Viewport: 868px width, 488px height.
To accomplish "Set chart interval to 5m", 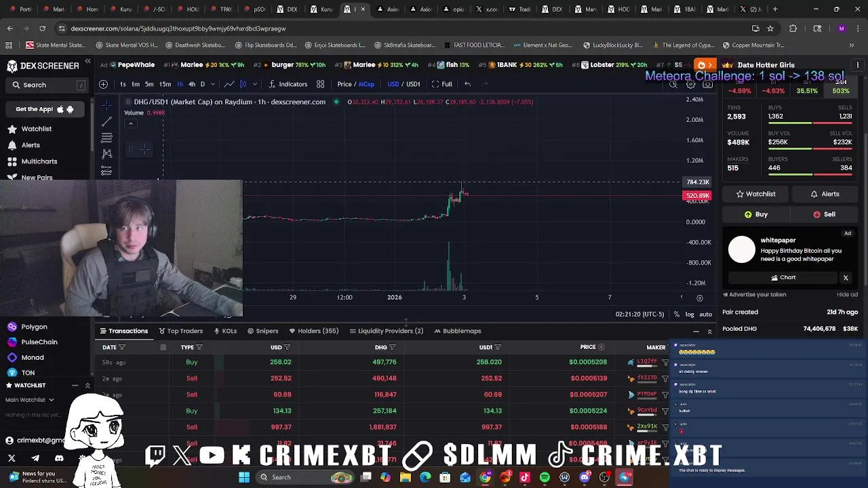I will pos(149,84).
